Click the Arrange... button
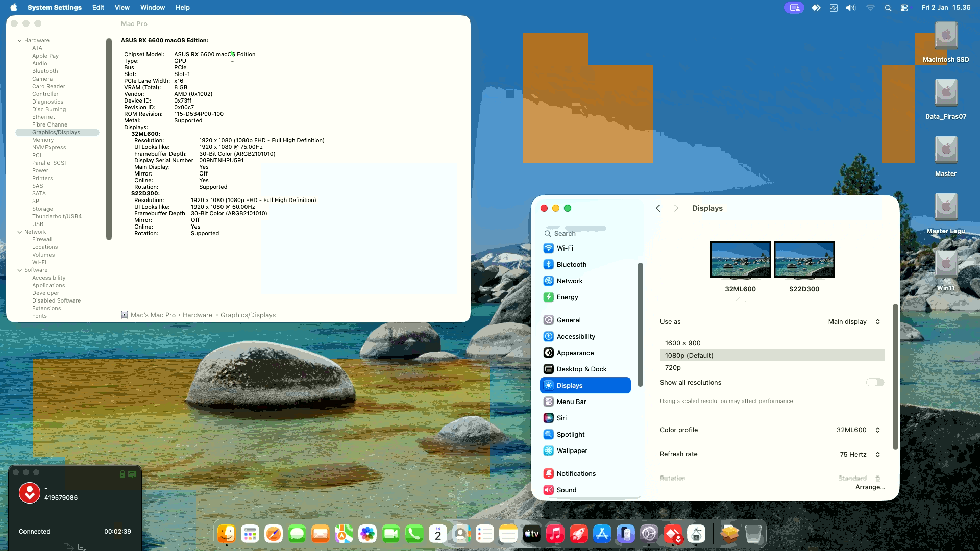This screenshot has height=551, width=980. click(870, 487)
